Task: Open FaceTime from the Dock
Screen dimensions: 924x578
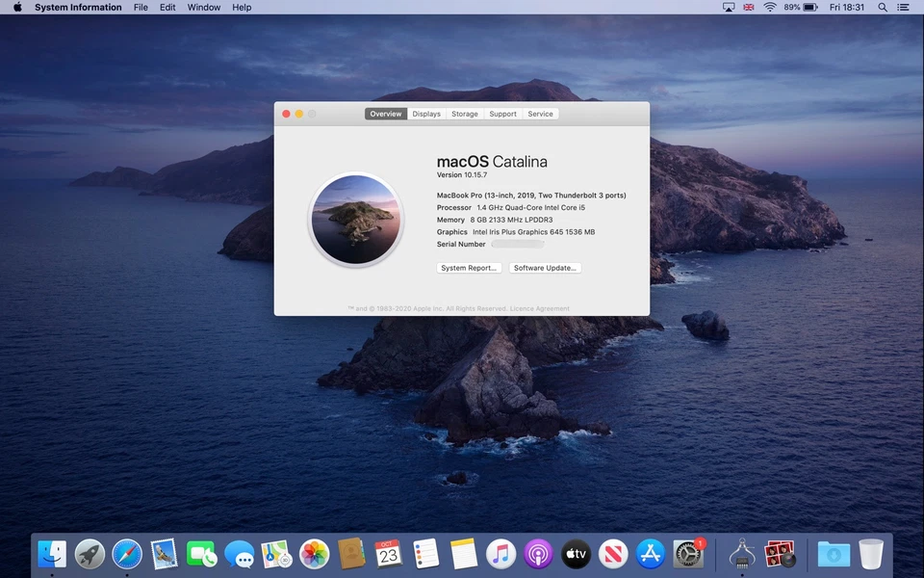Action: pyautogui.click(x=201, y=555)
